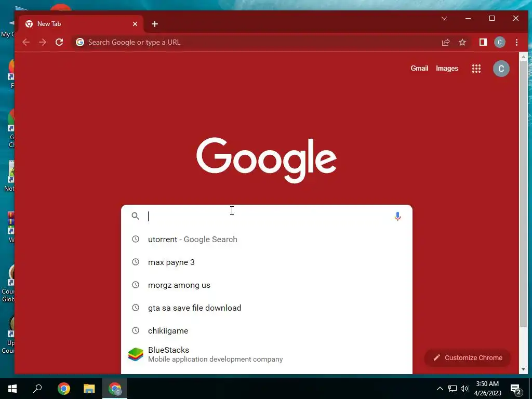Screen dimensions: 532x399
Task: Select the morgz among us suggestion
Action: 267,285
